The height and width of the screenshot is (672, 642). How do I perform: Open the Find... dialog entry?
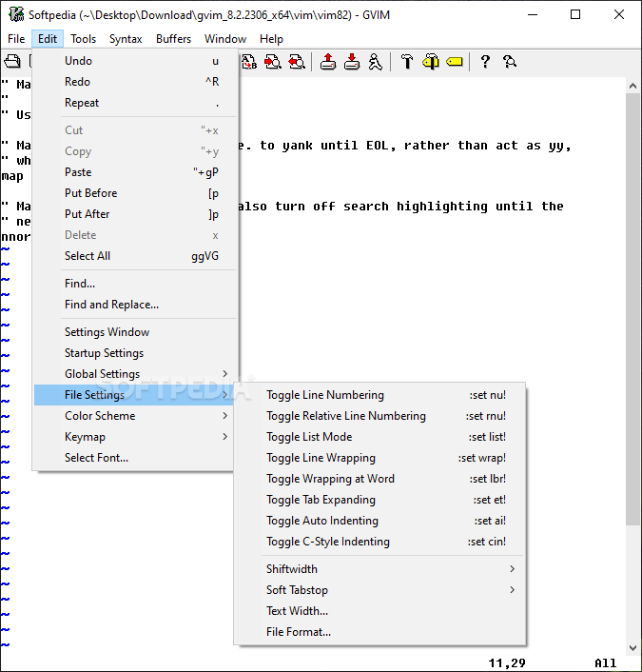coord(134,284)
